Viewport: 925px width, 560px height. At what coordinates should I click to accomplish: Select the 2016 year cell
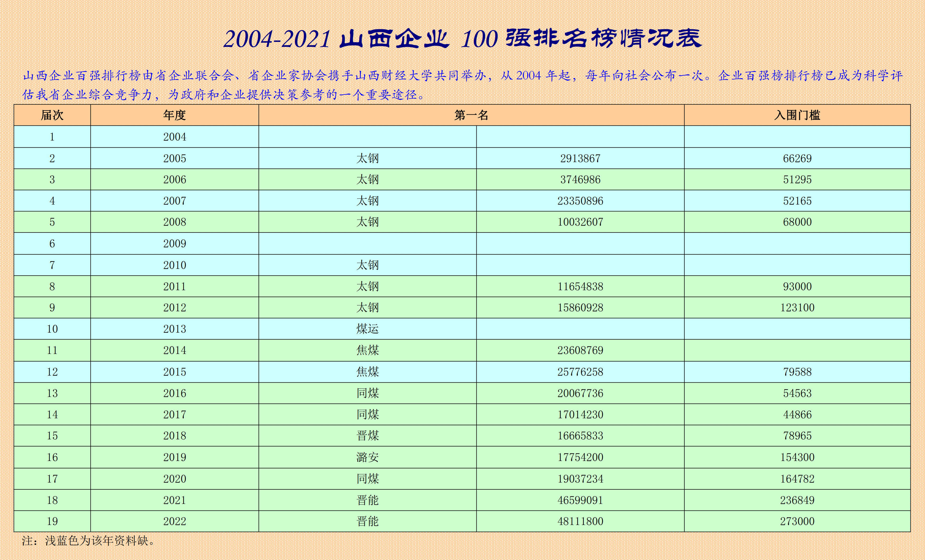coord(174,393)
